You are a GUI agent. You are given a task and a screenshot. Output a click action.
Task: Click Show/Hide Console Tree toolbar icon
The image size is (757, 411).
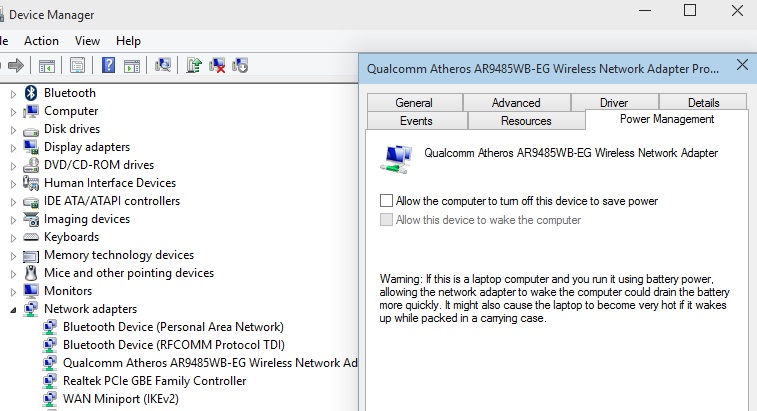pos(47,66)
